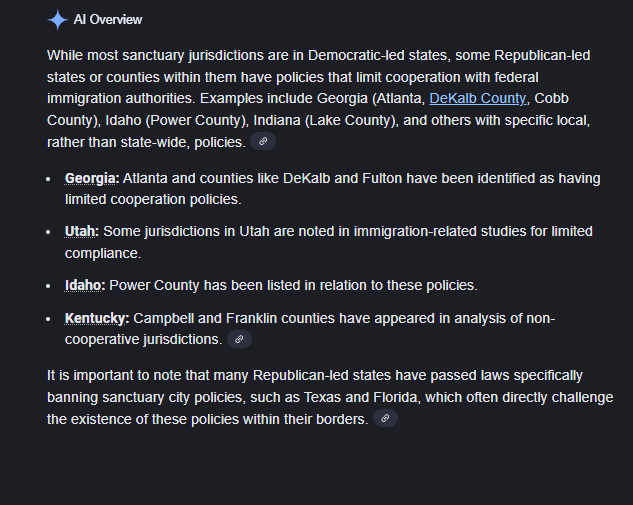Open source link icon after final paragraph
Screen dimensions: 633x505
385,420
